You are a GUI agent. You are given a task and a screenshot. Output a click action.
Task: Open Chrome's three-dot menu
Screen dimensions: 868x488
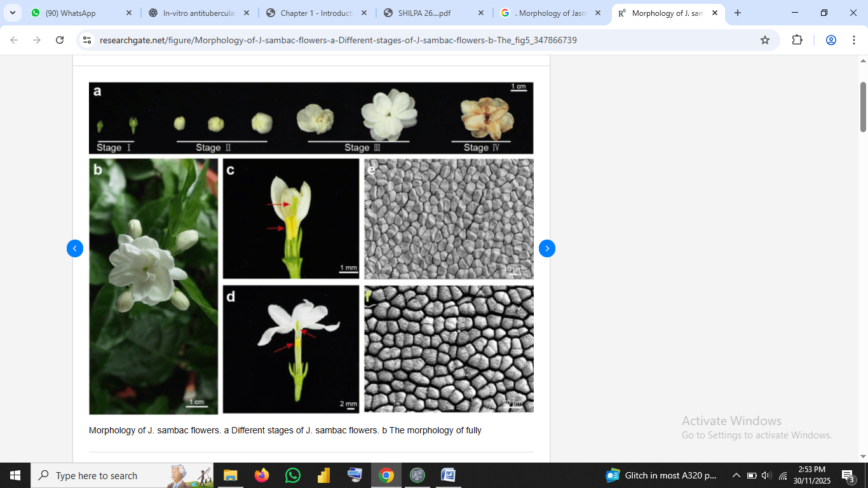point(853,40)
